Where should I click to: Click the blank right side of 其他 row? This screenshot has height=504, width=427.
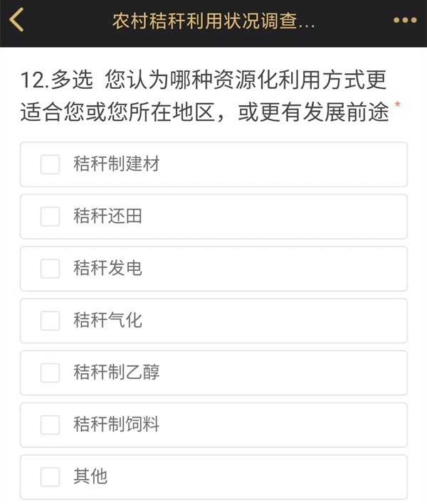click(285, 476)
